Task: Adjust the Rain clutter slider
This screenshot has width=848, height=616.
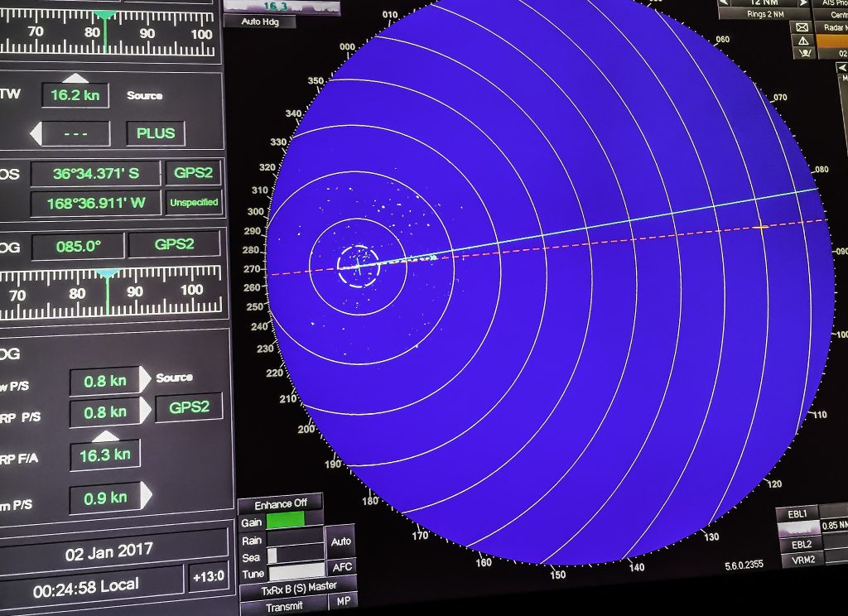Action: click(x=296, y=537)
